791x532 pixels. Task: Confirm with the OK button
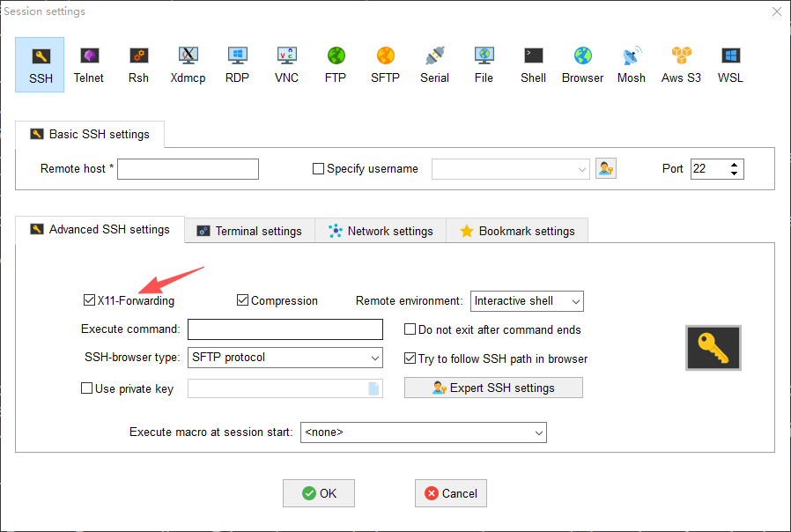319,493
